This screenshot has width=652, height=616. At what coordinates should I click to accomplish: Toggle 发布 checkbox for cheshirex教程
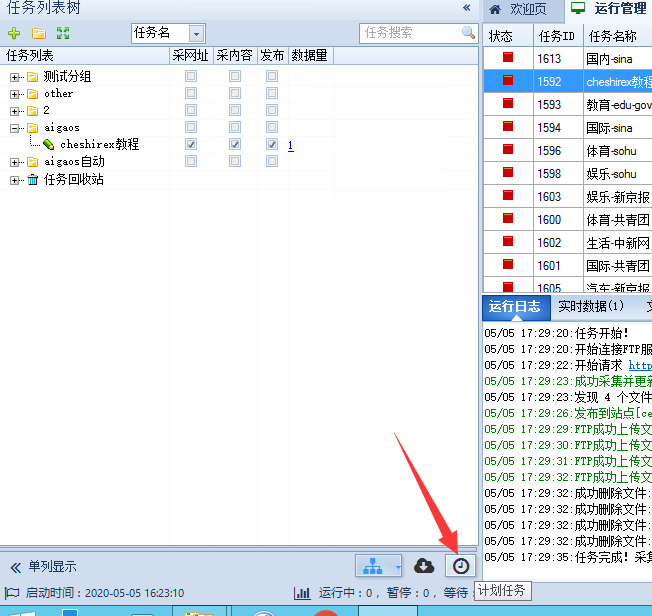coord(272,144)
